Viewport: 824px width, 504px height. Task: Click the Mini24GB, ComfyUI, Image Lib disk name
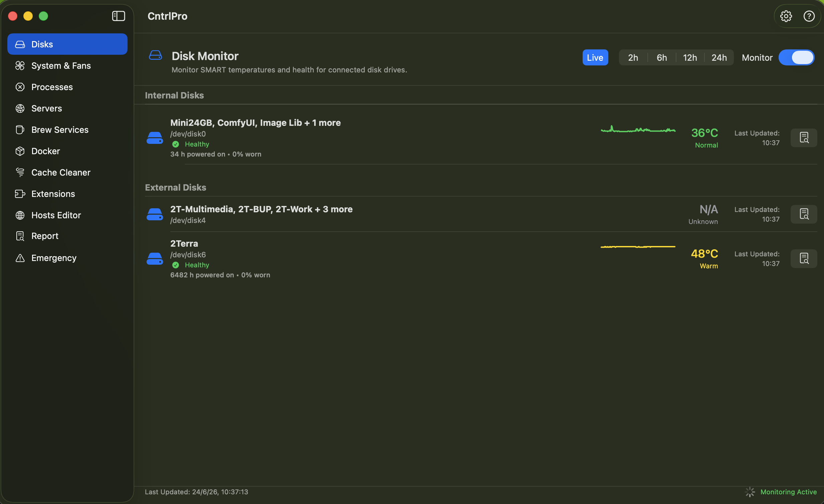coord(255,122)
